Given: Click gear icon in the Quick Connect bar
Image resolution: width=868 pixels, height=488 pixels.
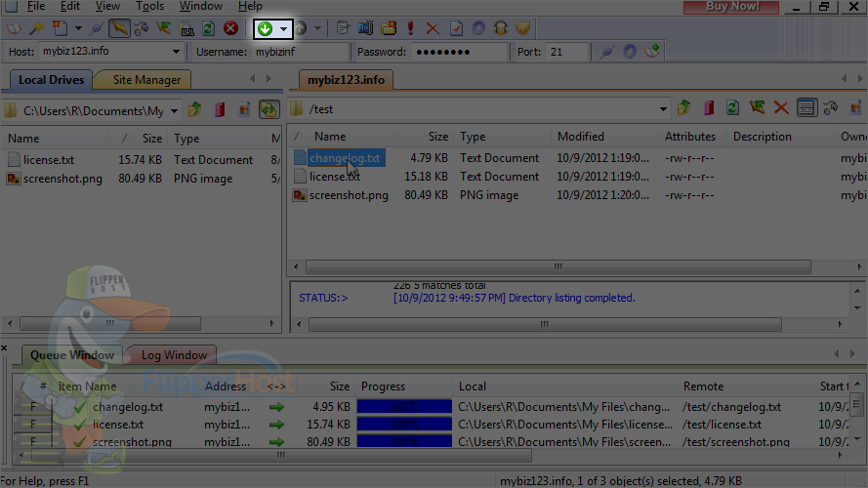Looking at the screenshot, I should pyautogui.click(x=630, y=52).
